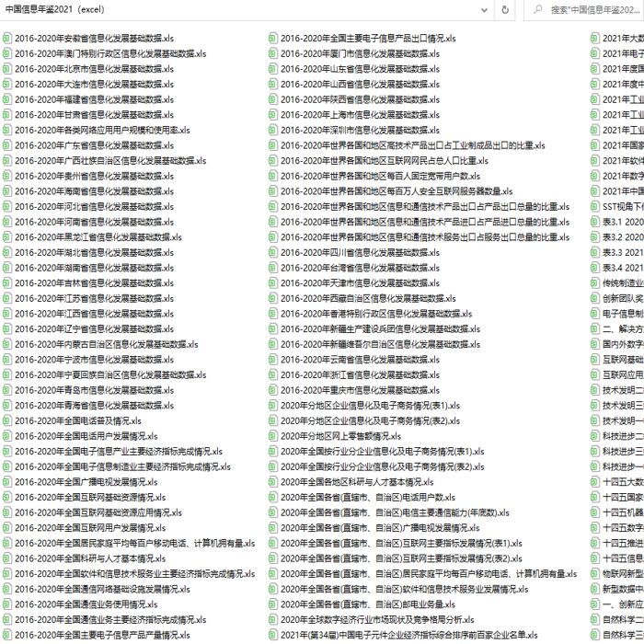Select 2016-2020年全国互联网基础资源应用情况.xls

coord(98,512)
